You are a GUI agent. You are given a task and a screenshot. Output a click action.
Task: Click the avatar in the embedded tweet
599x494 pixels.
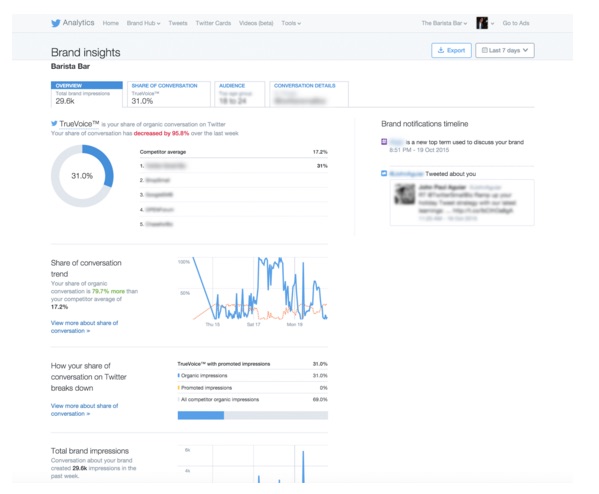coord(405,194)
